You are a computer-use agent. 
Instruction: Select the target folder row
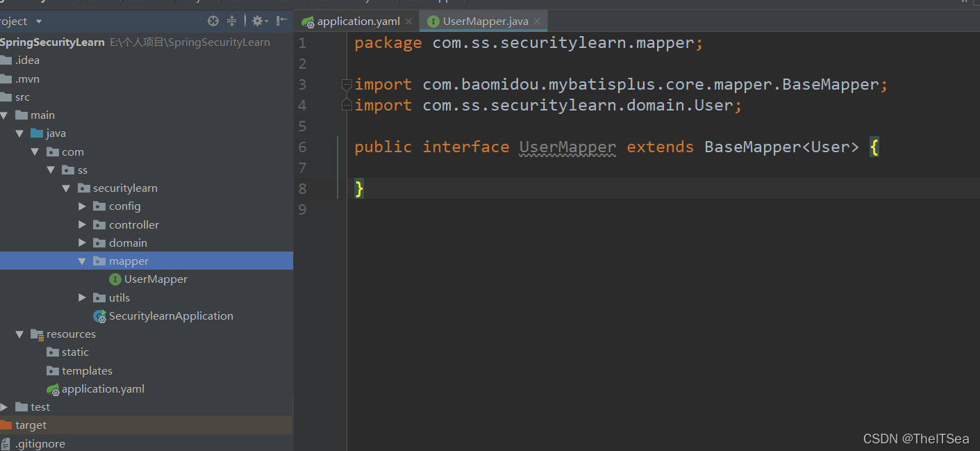point(147,425)
